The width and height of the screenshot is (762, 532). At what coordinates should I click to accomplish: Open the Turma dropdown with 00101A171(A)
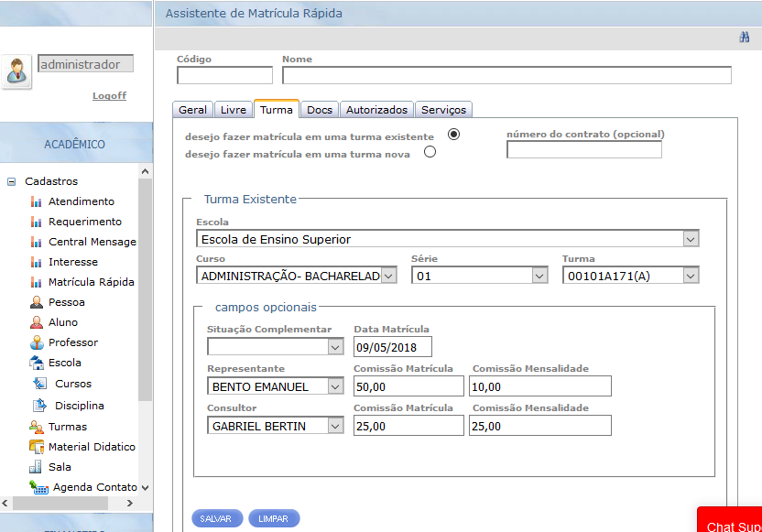[691, 276]
